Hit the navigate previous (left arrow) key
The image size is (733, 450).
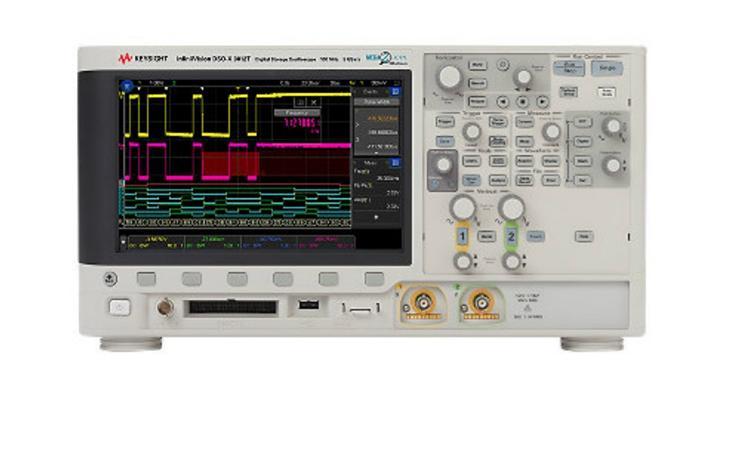[503, 101]
